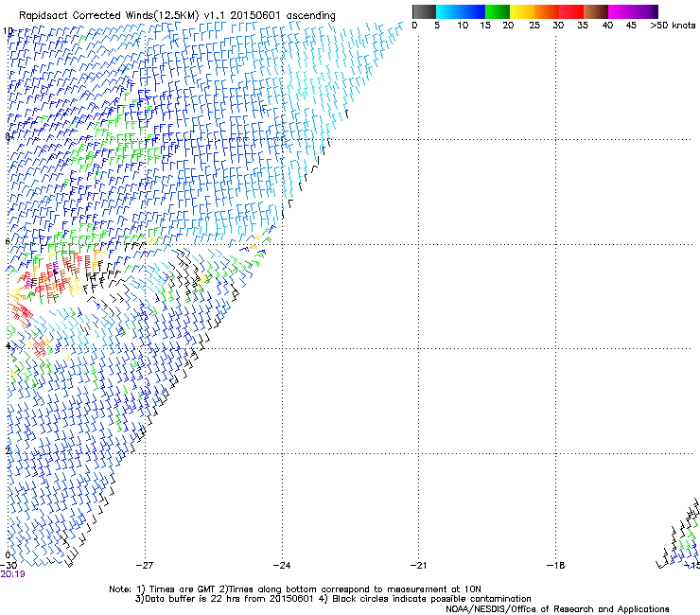Click the '25' legend scale value

point(534,26)
